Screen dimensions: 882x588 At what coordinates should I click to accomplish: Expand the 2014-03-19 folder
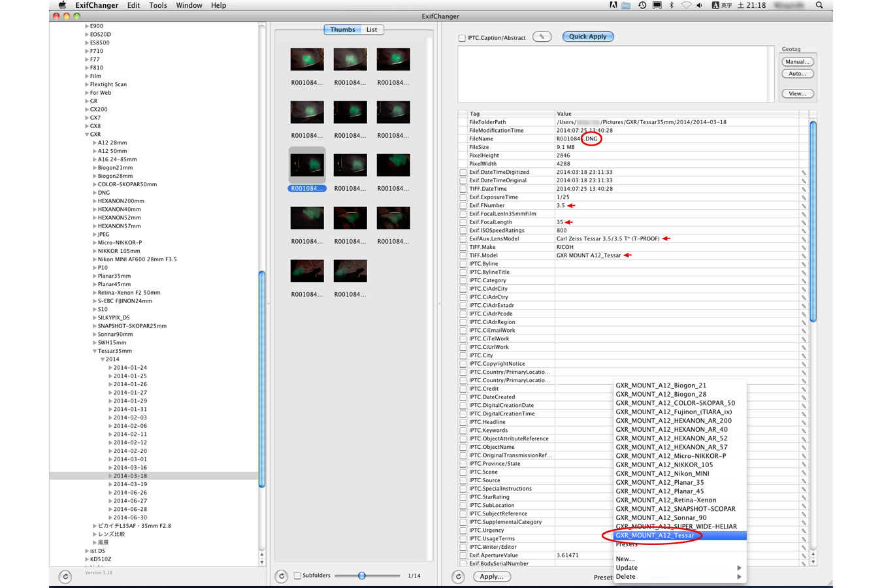[110, 485]
